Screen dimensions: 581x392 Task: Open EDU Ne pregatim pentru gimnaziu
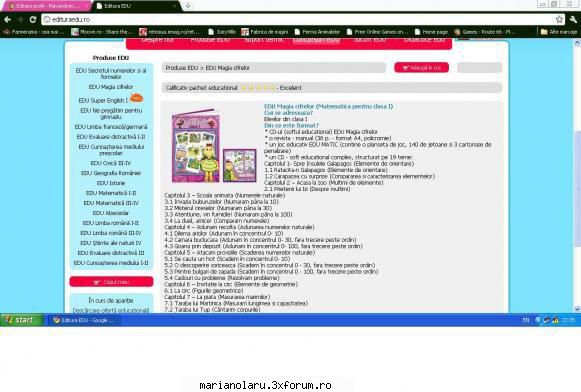(x=111, y=113)
